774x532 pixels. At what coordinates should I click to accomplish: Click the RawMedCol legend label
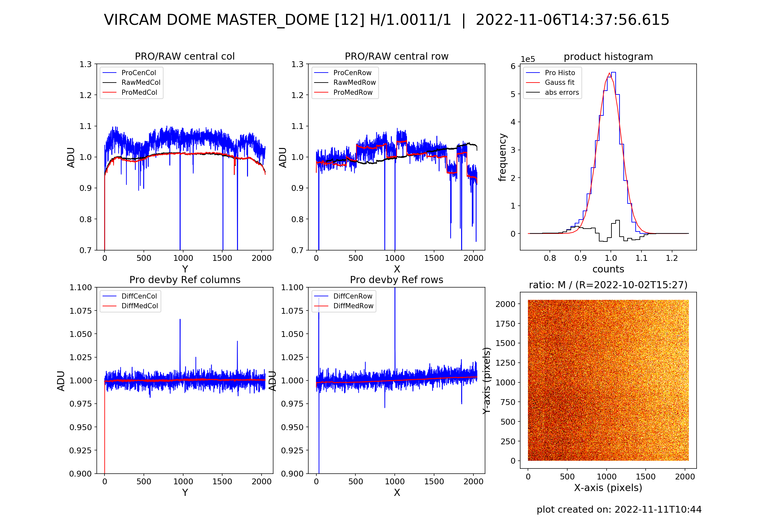click(x=141, y=82)
